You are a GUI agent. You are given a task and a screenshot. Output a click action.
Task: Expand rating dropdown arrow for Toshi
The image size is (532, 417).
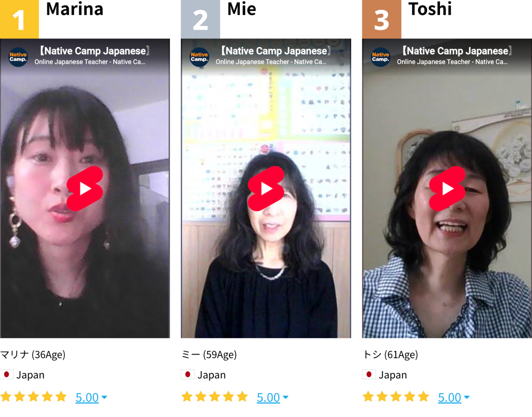[x=467, y=398]
